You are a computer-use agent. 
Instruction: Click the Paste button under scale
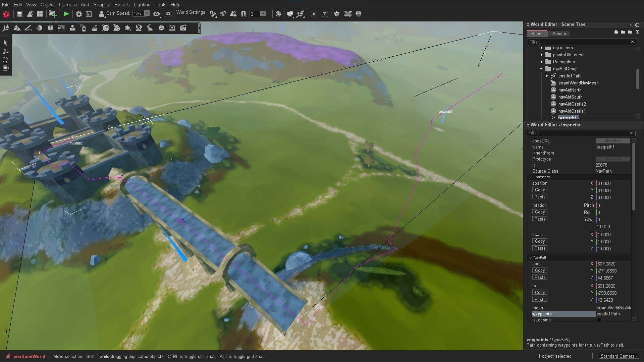tap(540, 248)
